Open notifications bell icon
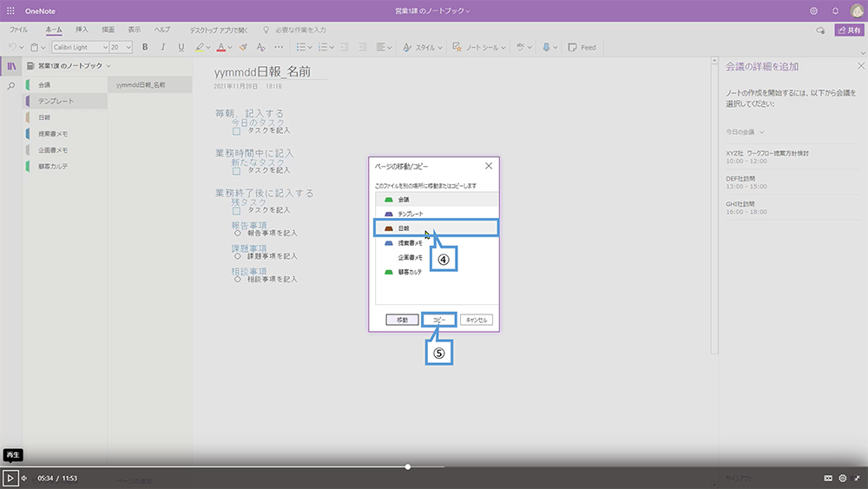The width and height of the screenshot is (868, 489). pos(835,10)
